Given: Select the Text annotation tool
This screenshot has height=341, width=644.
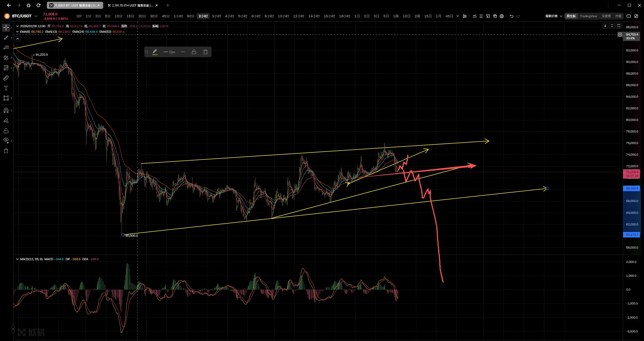Looking at the screenshot, I should (6, 88).
